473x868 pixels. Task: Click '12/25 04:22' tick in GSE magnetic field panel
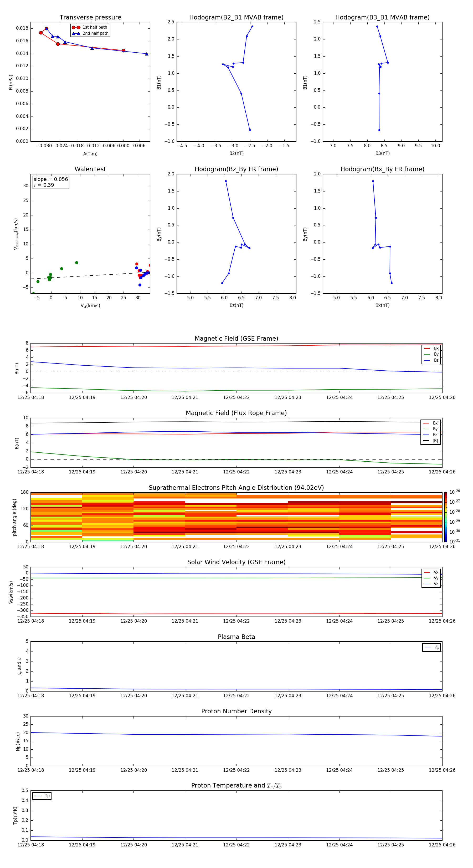236,398
